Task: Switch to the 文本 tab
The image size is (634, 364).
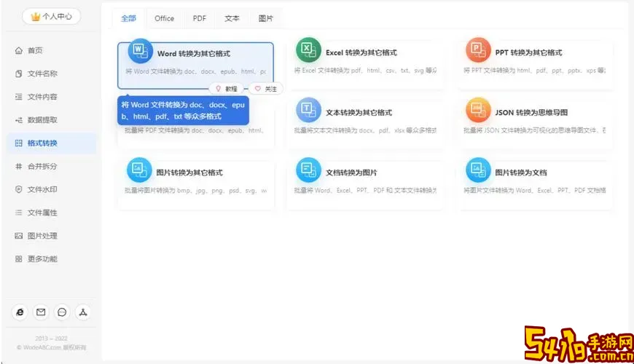Action: [x=232, y=18]
